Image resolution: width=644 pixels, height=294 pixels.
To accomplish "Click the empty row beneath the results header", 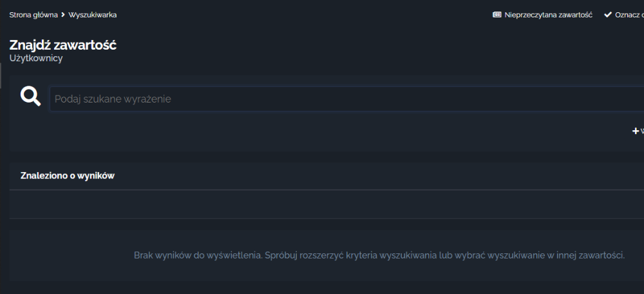I will pos(327,204).
